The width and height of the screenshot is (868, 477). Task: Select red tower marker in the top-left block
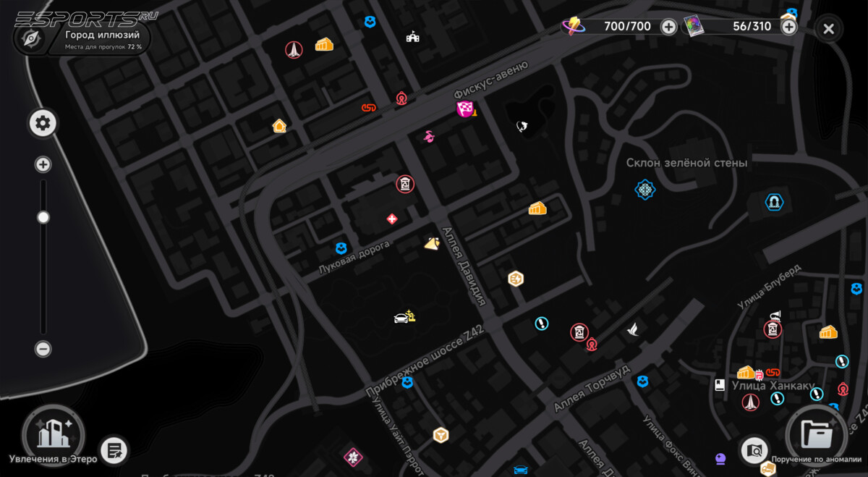293,50
